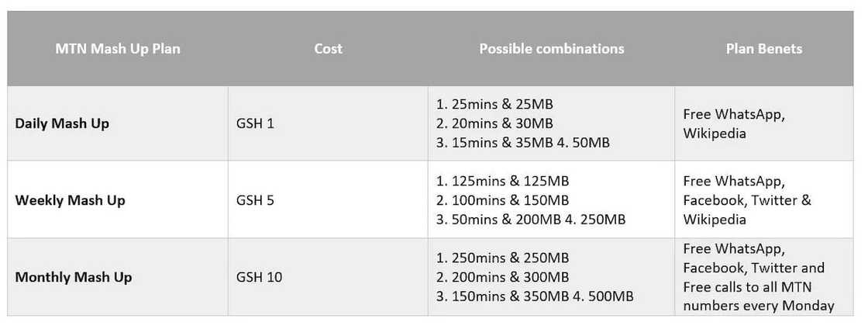Image resolution: width=868 pixels, height=329 pixels.
Task: Select the Cost column header
Action: 328,48
